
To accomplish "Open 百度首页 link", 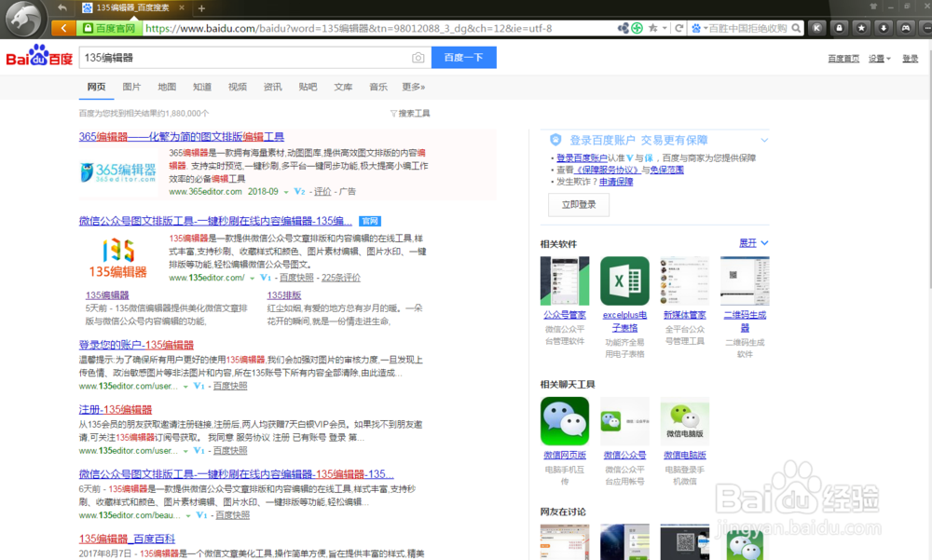I will click(843, 59).
